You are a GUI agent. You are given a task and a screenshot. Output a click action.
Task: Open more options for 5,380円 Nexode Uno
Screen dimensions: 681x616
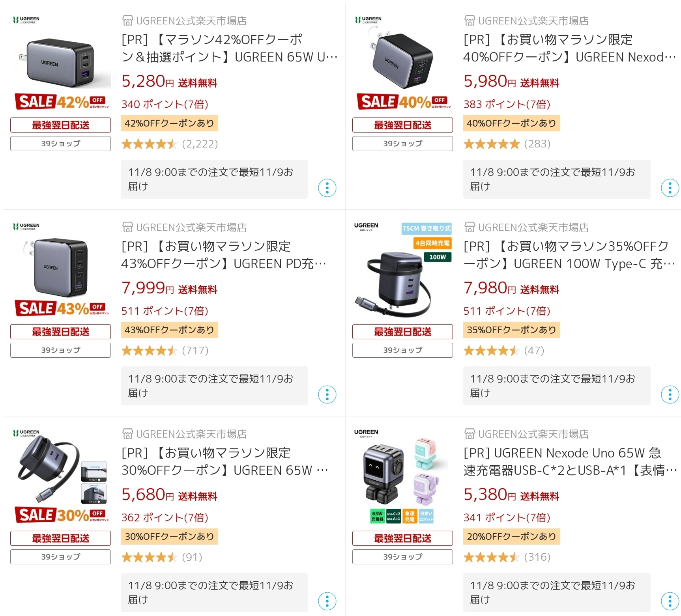click(x=670, y=601)
